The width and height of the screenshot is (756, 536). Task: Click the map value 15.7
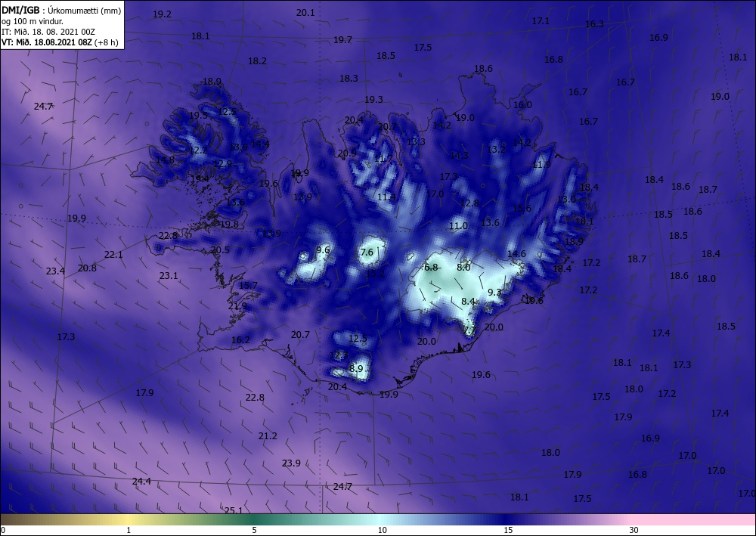coord(248,285)
